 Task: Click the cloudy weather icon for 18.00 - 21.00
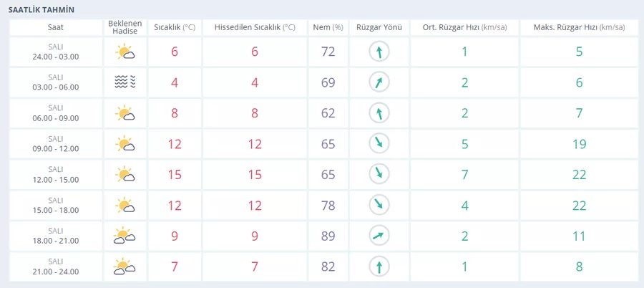pyautogui.click(x=125, y=236)
